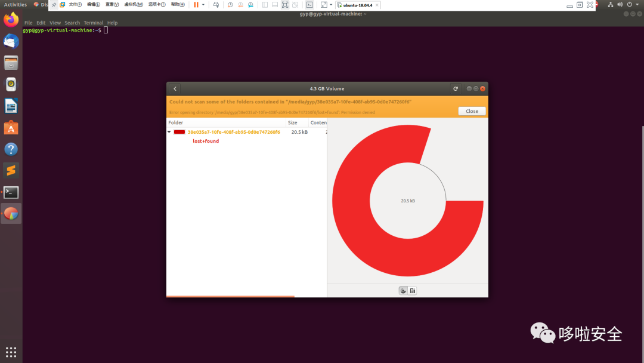Click the VMware library icon beside the pin
Image resolution: width=644 pixels, height=363 pixels.
(x=63, y=5)
